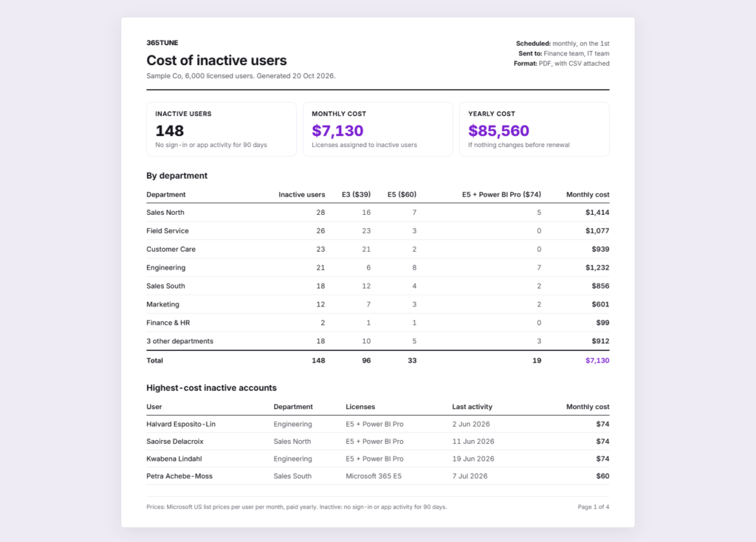Click the $1,232 monthly cost cell
This screenshot has width=756, height=542.
597,267
